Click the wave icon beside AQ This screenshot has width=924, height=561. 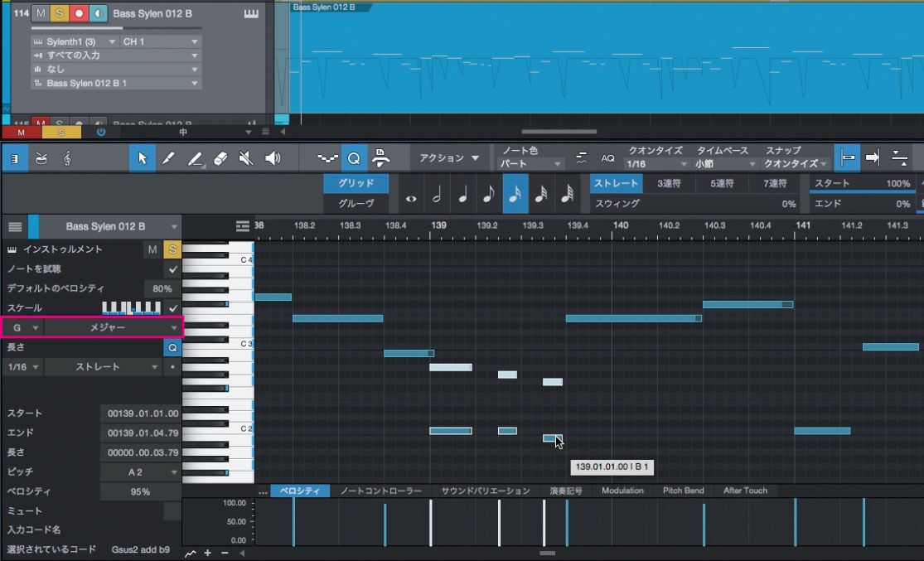(581, 158)
